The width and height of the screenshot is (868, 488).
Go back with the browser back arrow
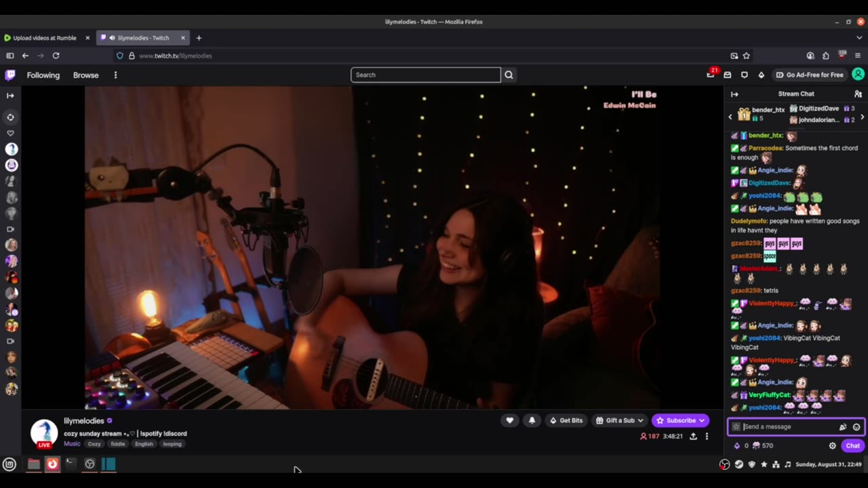click(25, 56)
